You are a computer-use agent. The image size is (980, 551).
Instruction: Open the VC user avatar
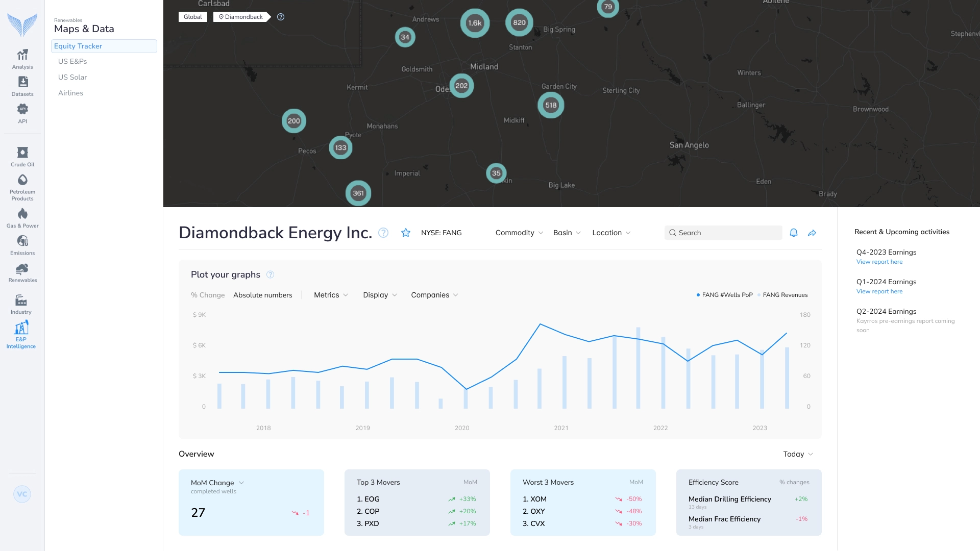(x=22, y=494)
